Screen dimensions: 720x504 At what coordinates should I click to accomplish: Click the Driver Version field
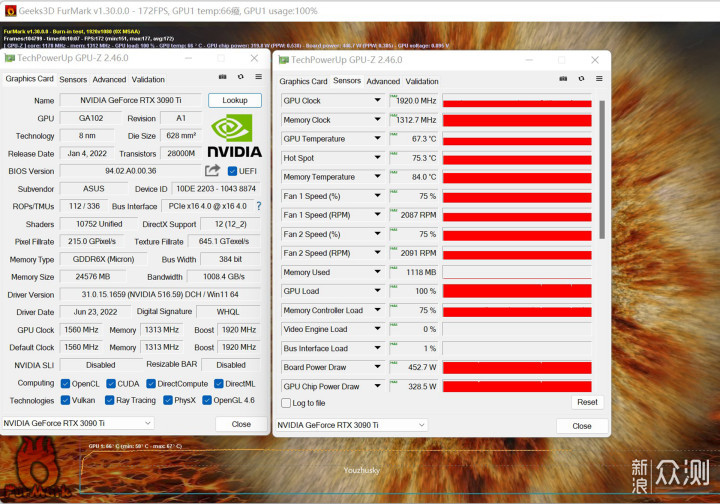click(160, 294)
